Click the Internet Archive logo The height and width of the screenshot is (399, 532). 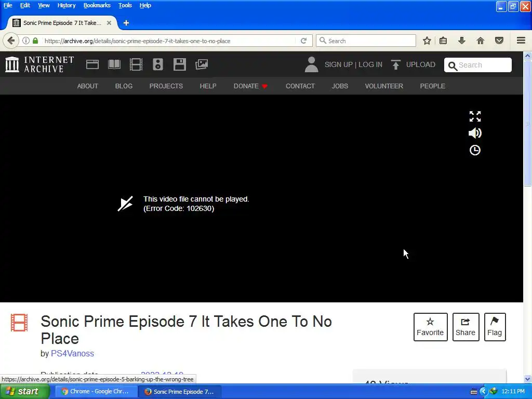pyautogui.click(x=39, y=64)
